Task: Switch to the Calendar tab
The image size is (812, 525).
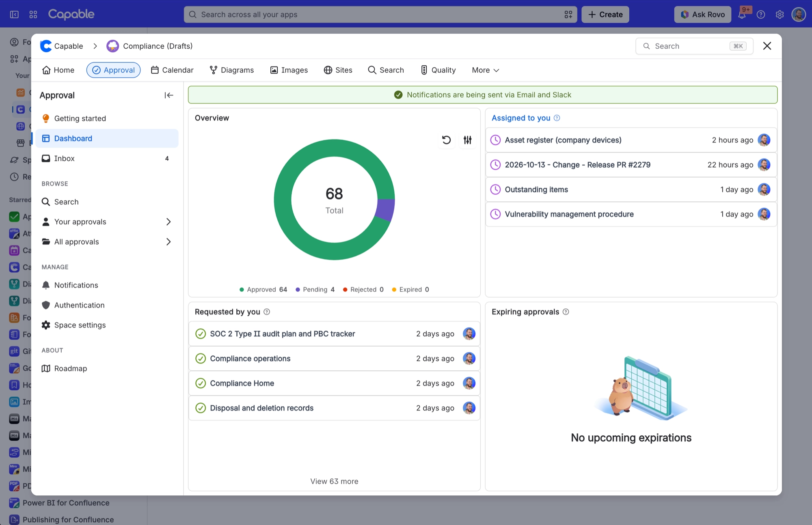Action: 172,70
